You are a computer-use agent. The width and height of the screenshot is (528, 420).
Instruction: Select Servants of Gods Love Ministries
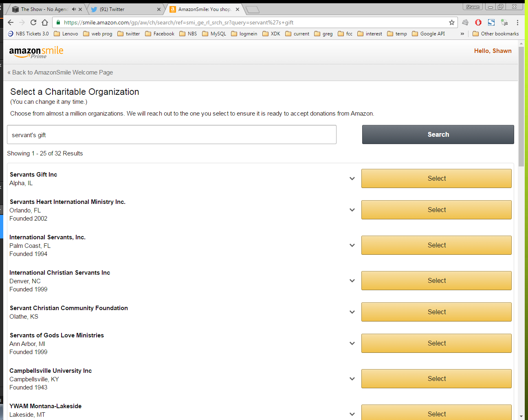436,343
